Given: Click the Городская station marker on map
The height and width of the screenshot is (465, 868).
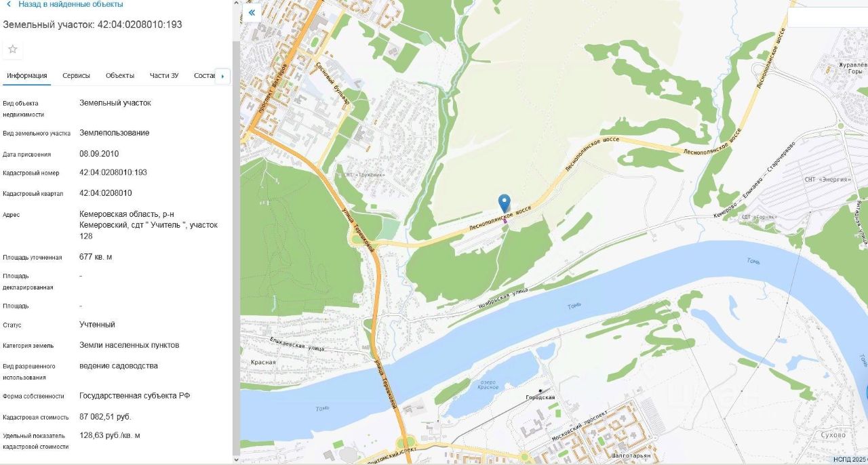Looking at the screenshot, I should tap(540, 390).
